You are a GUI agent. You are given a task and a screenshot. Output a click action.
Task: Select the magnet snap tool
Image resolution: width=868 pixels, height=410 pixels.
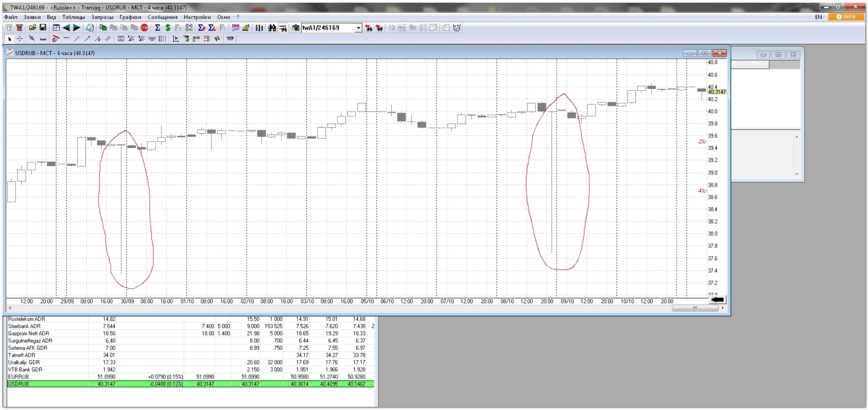[x=56, y=39]
